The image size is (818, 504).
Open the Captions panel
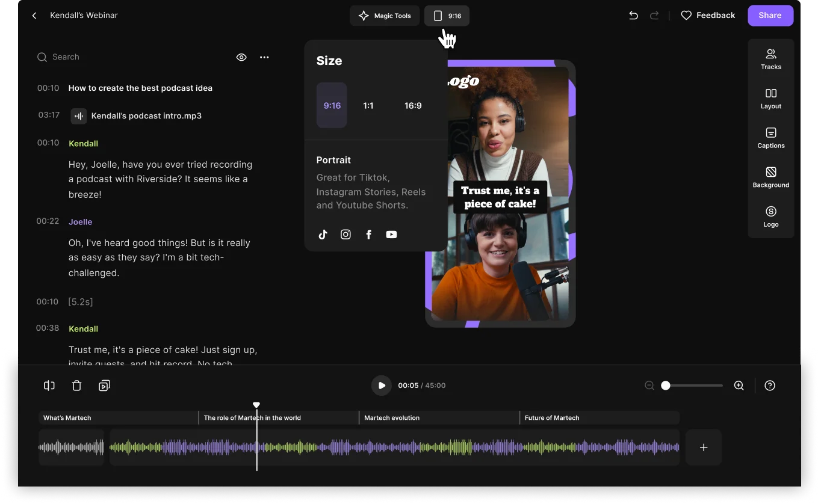pos(770,137)
